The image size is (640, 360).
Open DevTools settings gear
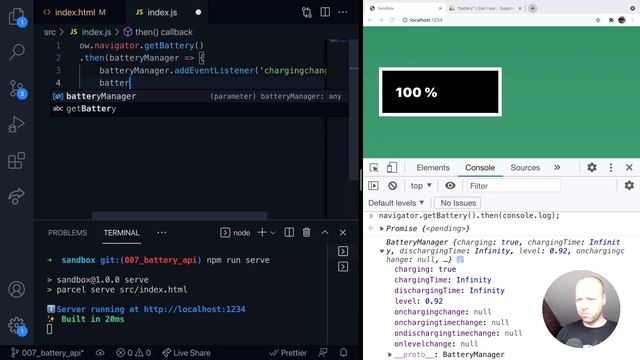pos(592,167)
